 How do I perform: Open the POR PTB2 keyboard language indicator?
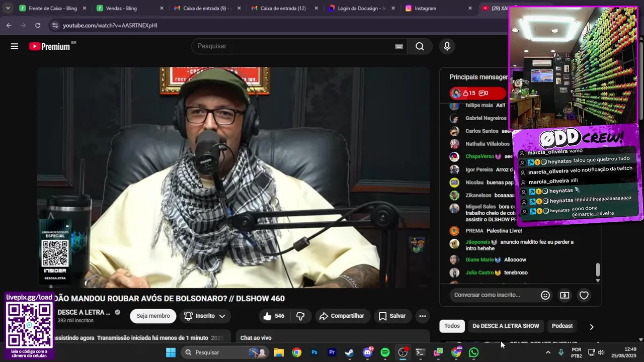[577, 352]
